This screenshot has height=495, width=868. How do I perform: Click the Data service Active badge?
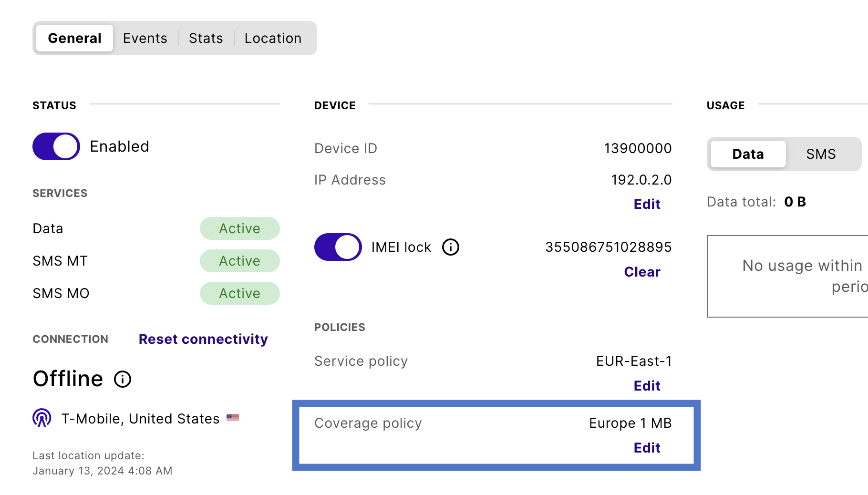click(239, 228)
